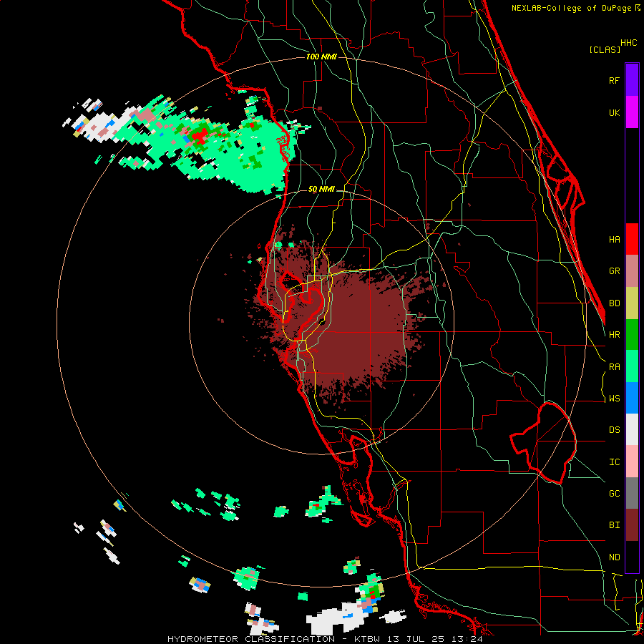The image size is (644, 644).
Task: Click the NEXLAB-College of DuPage text
Action: point(573,8)
